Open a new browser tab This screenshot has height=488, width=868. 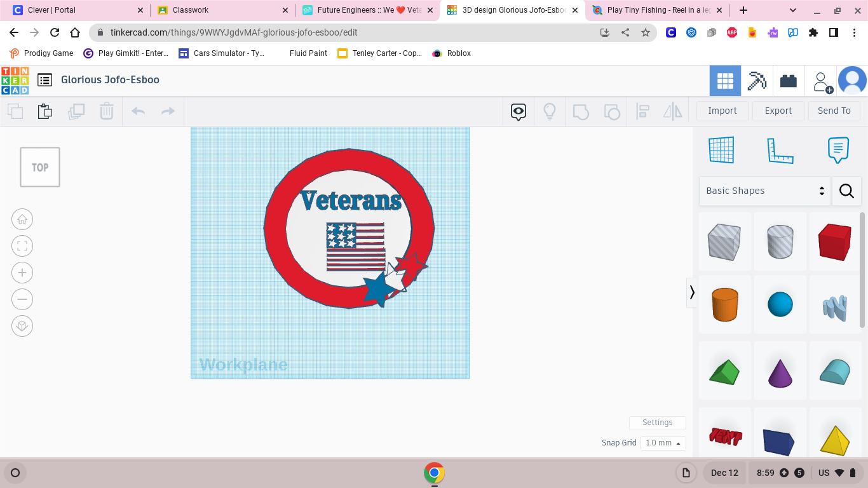(743, 10)
